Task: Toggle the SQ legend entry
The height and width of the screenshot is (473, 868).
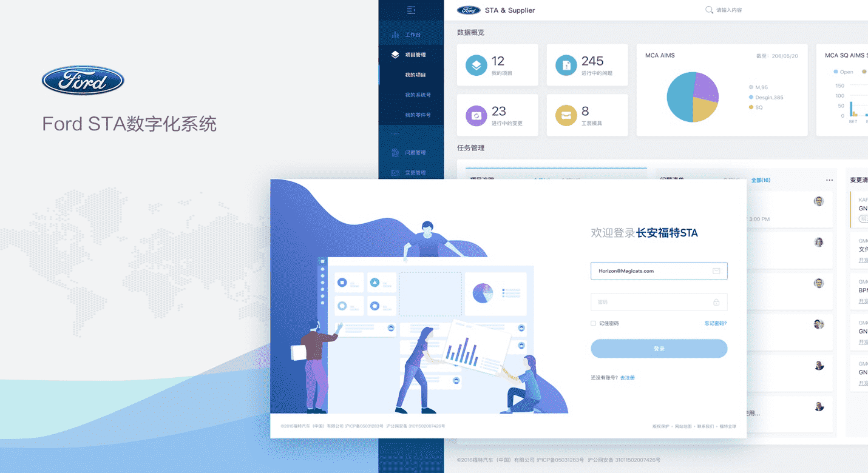Action: coord(756,107)
